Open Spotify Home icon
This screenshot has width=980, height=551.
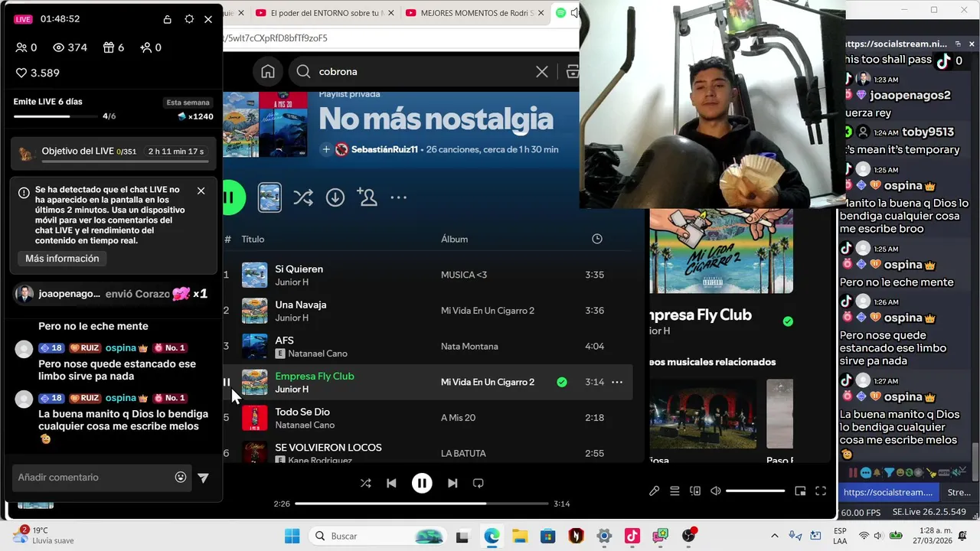click(x=267, y=71)
